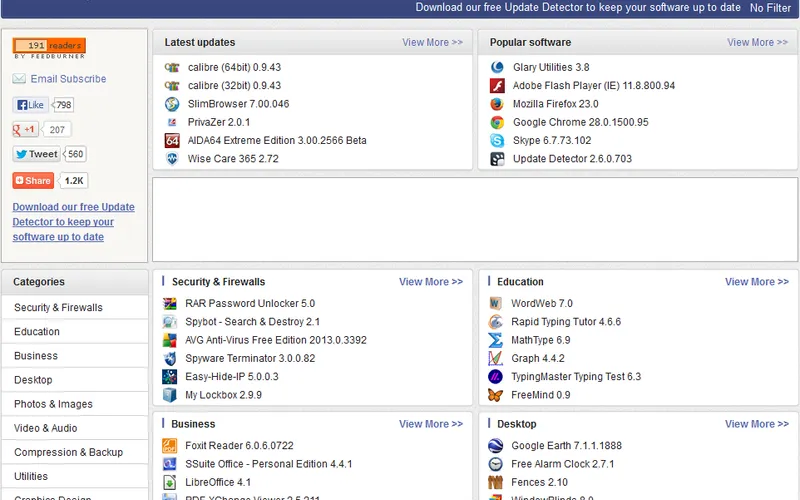Click the Tweet button
The width and height of the screenshot is (800, 500).
tap(36, 154)
